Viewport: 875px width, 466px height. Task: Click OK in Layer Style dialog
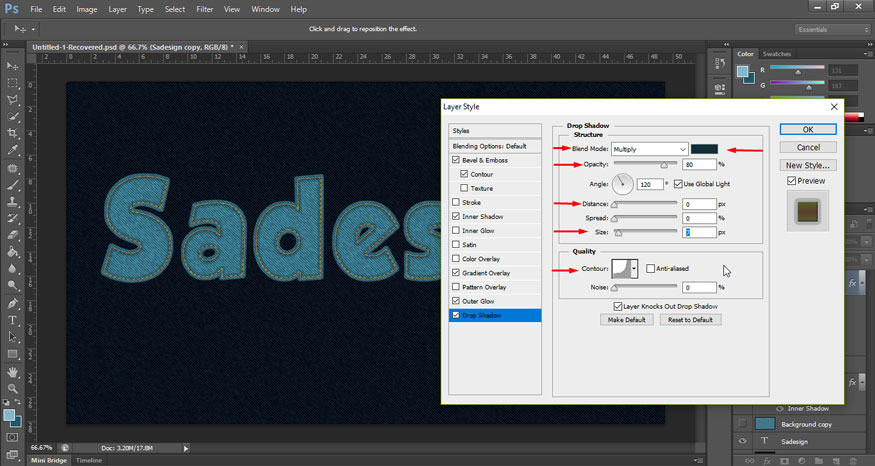tap(808, 129)
